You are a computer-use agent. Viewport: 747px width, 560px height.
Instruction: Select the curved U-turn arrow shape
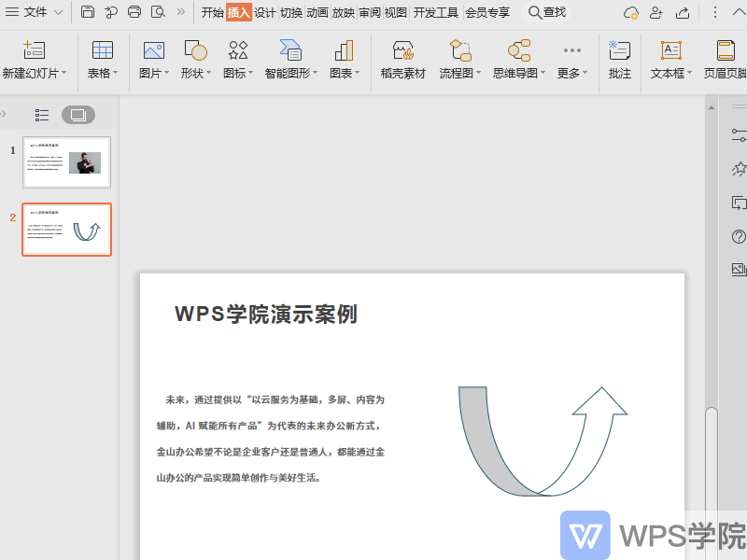click(x=543, y=441)
